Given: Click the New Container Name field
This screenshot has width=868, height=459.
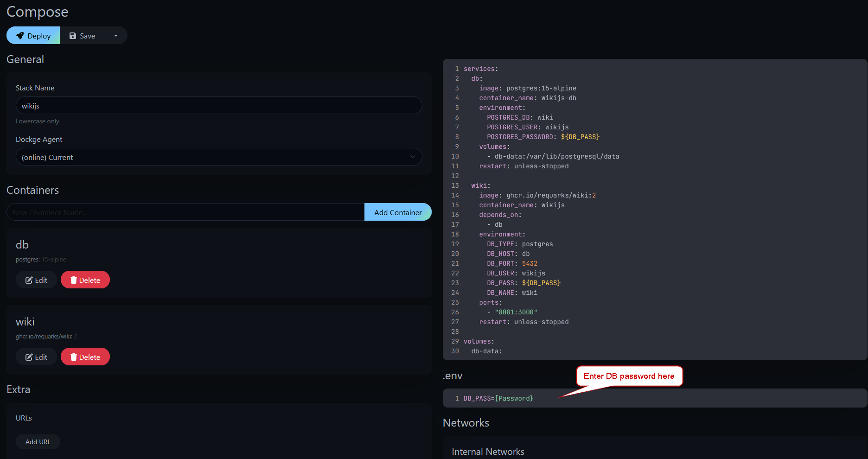Looking at the screenshot, I should point(185,212).
